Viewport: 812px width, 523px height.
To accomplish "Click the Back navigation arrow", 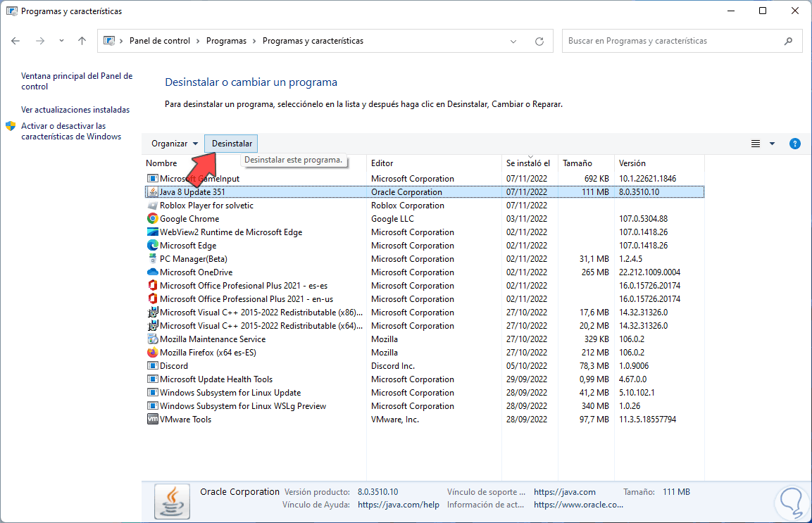I will [15, 41].
